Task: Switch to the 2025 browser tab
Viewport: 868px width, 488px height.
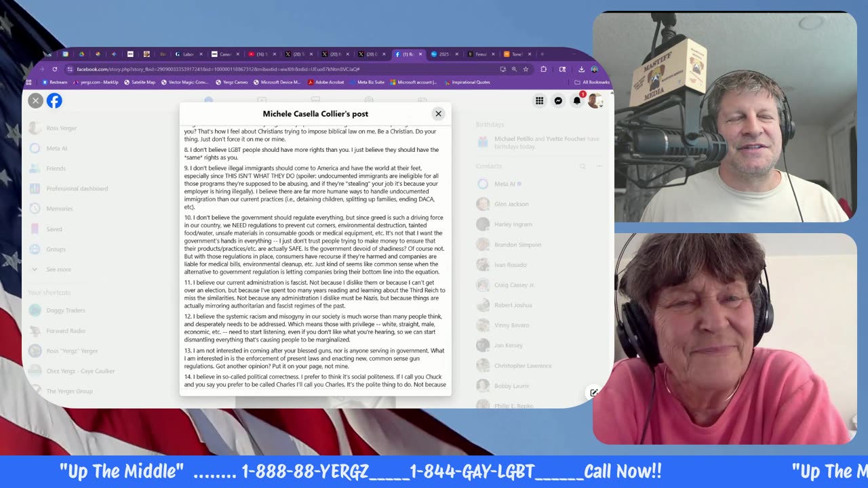Action: tap(445, 54)
